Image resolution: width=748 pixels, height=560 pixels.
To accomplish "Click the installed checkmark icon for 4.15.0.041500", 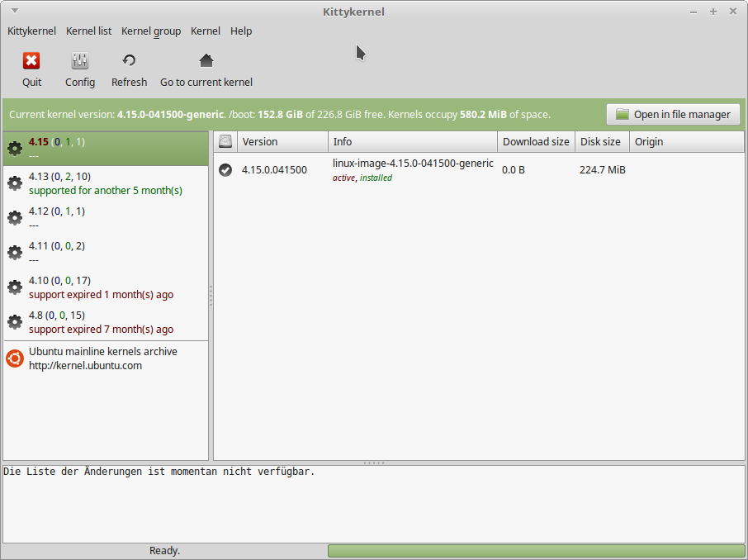I will [x=225, y=169].
